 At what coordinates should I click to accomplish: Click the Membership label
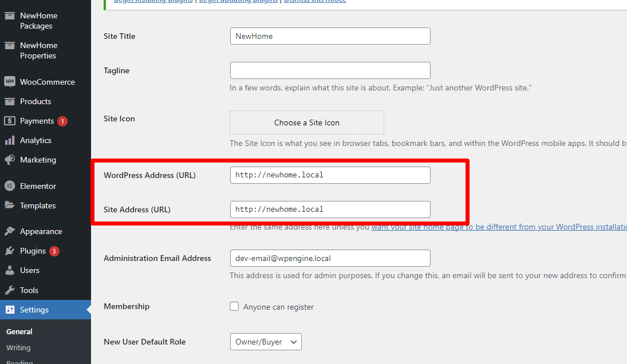[x=127, y=306]
